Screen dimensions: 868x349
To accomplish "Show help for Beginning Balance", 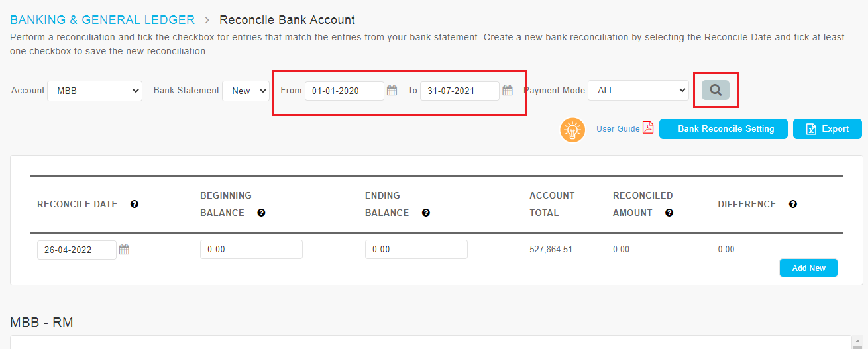I will point(261,213).
